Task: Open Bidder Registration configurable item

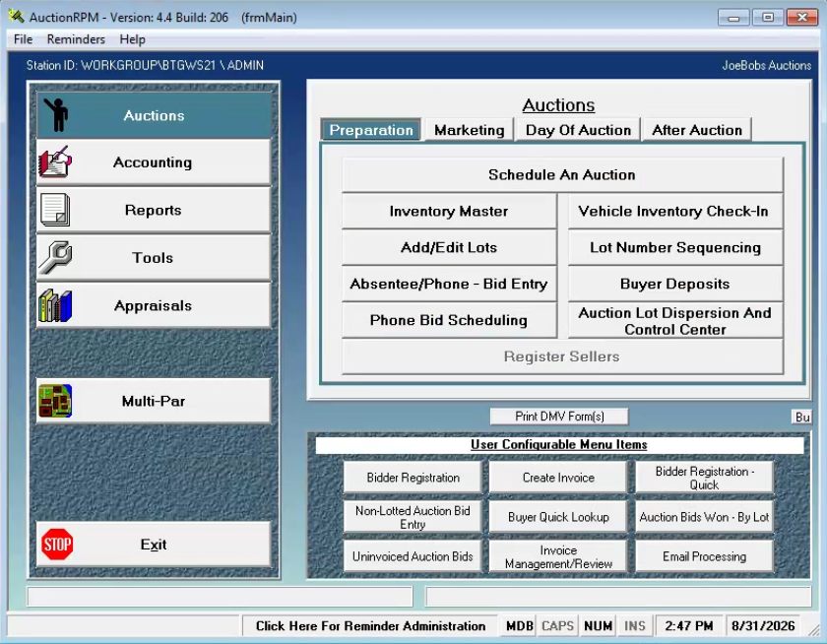Action: point(413,478)
